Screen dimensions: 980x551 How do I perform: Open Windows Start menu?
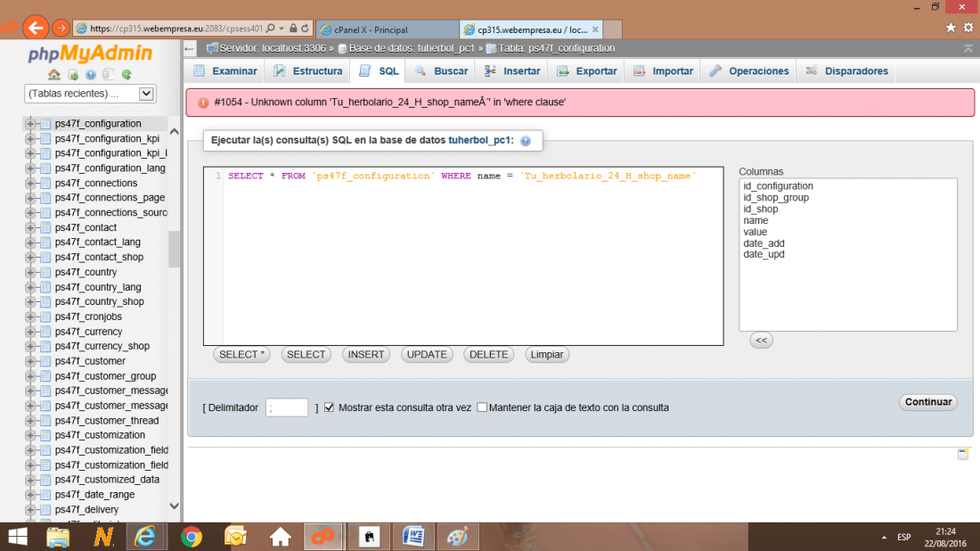tap(18, 537)
